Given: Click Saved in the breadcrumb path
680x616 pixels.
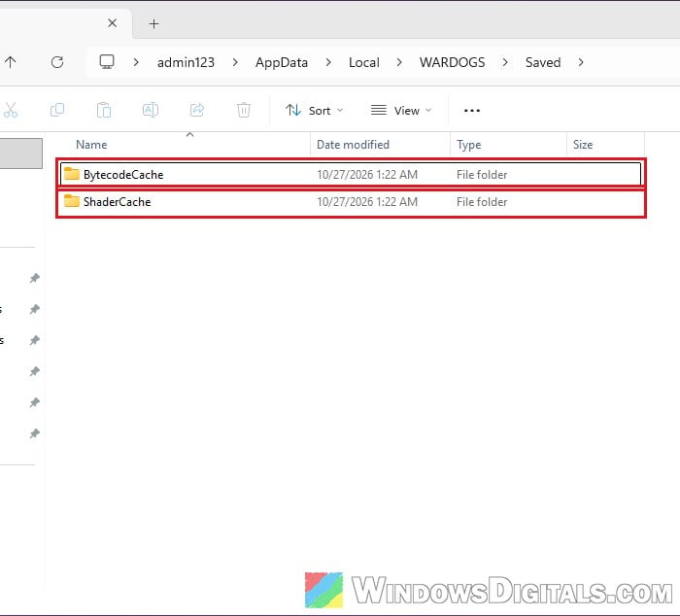Looking at the screenshot, I should tap(543, 62).
